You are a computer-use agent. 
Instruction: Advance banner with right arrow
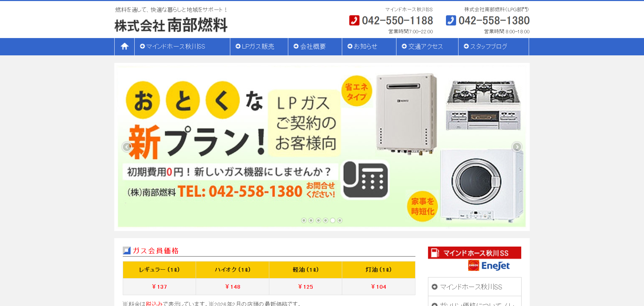coord(517,147)
